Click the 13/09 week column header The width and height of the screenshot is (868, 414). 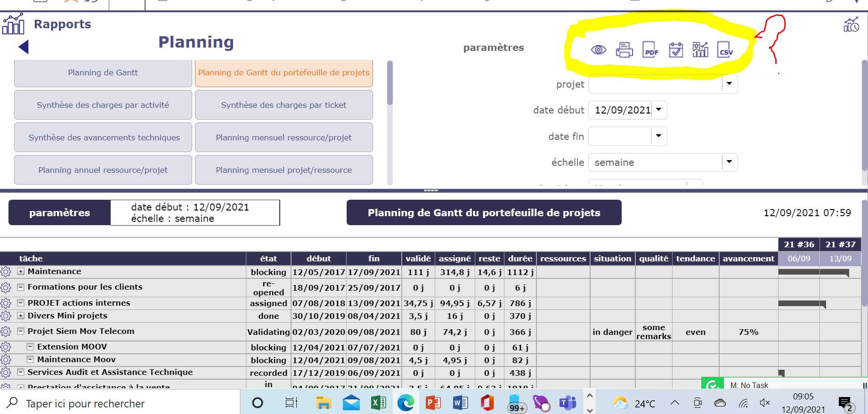(x=840, y=259)
